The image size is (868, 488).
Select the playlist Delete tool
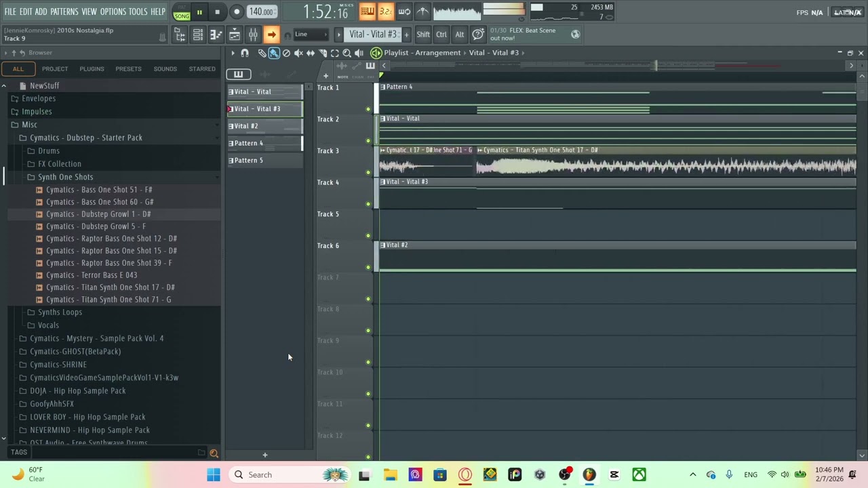(x=286, y=53)
